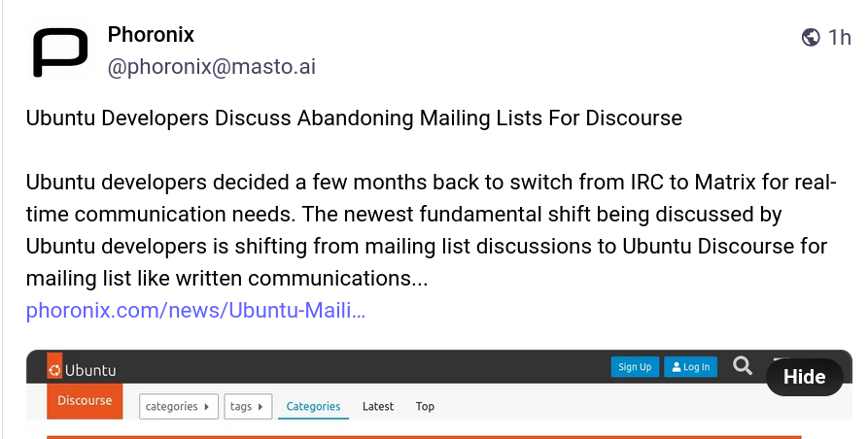Open the tags dropdown
The image size is (868, 439).
pyautogui.click(x=248, y=406)
